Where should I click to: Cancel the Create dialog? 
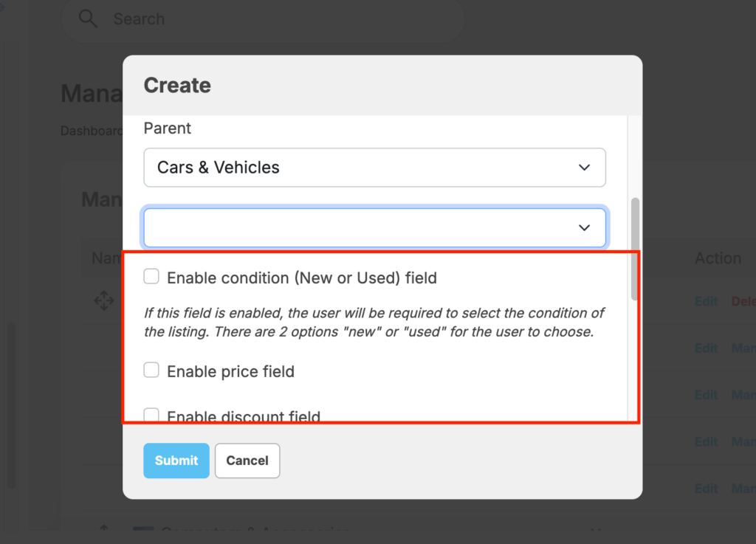pyautogui.click(x=247, y=461)
